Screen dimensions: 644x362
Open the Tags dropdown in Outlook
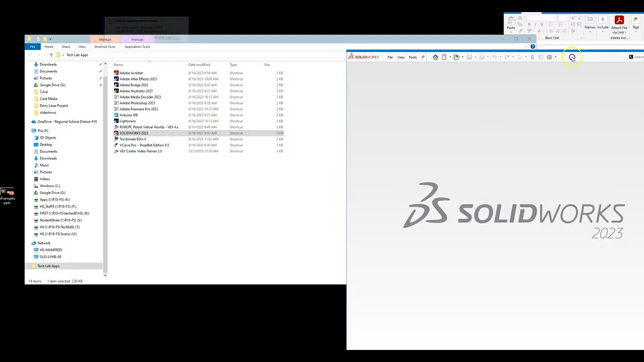pos(636,24)
